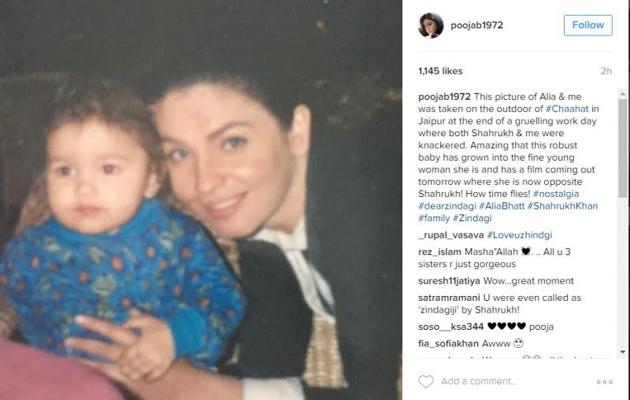This screenshot has height=400, width=630.
Task: Click the comments scrollbar thumb
Action: click(623, 149)
